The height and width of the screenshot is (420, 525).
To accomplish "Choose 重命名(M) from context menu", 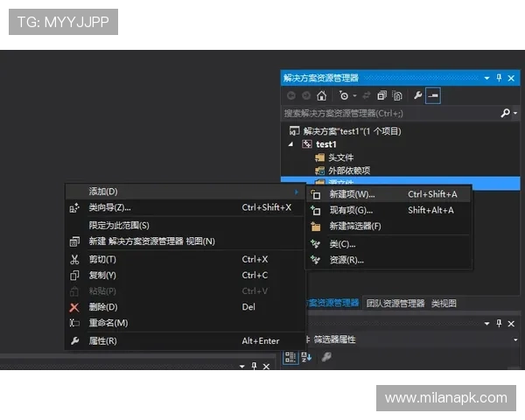I will tap(185, 323).
